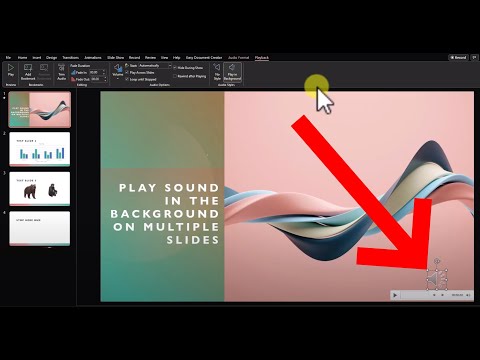The image size is (480, 360).
Task: Switch to the Easy Document Creator tab
Action: click(204, 58)
